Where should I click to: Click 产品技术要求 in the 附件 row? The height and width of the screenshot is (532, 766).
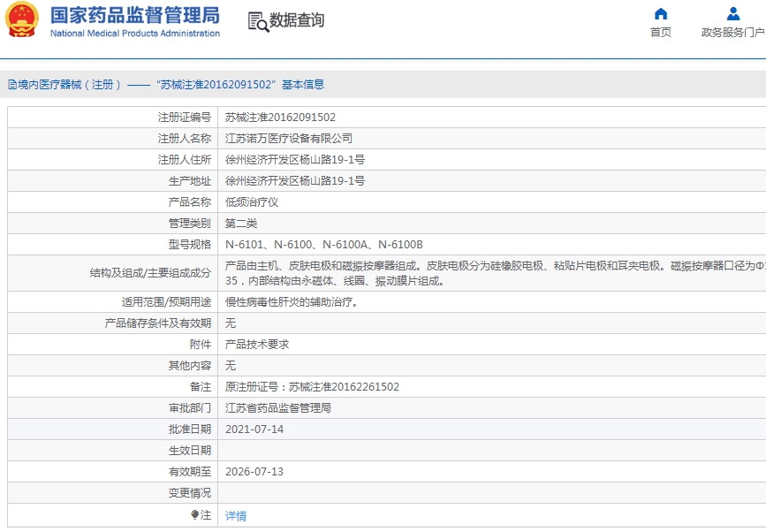pyautogui.click(x=257, y=345)
